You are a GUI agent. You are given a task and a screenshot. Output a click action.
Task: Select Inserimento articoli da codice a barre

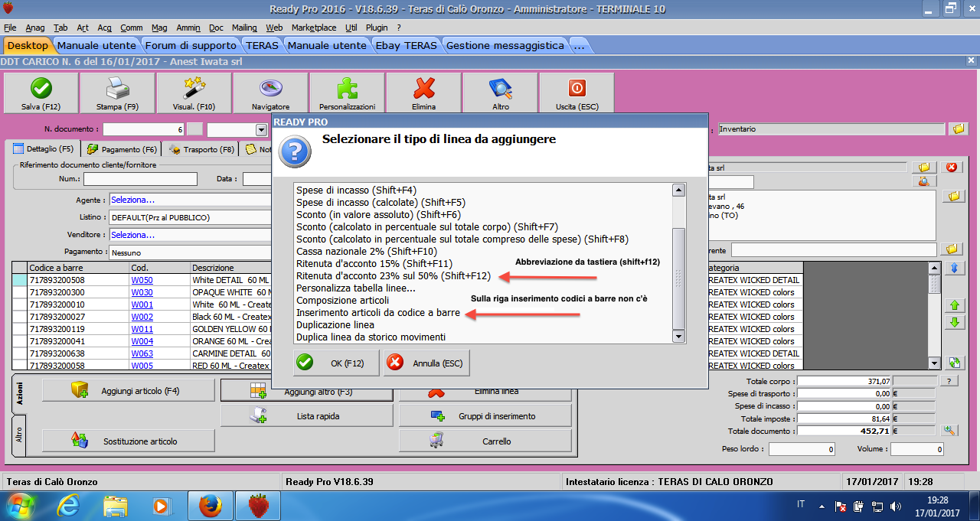pyautogui.click(x=378, y=312)
